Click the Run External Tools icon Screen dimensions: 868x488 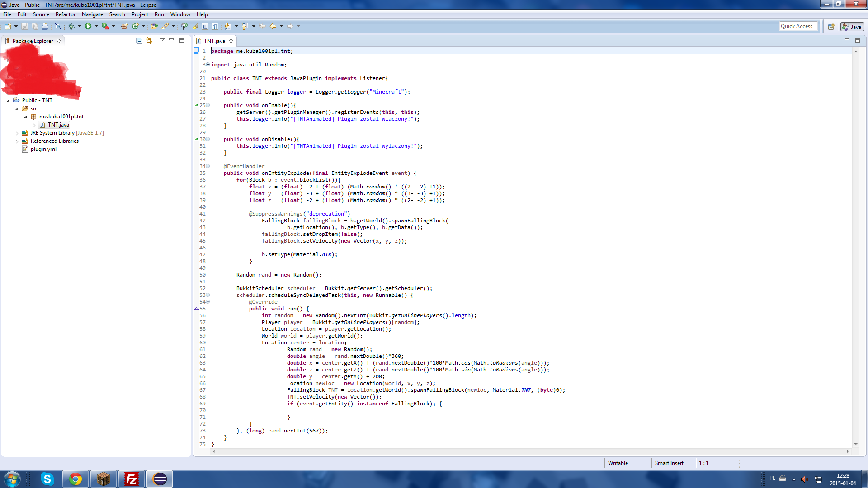(105, 26)
